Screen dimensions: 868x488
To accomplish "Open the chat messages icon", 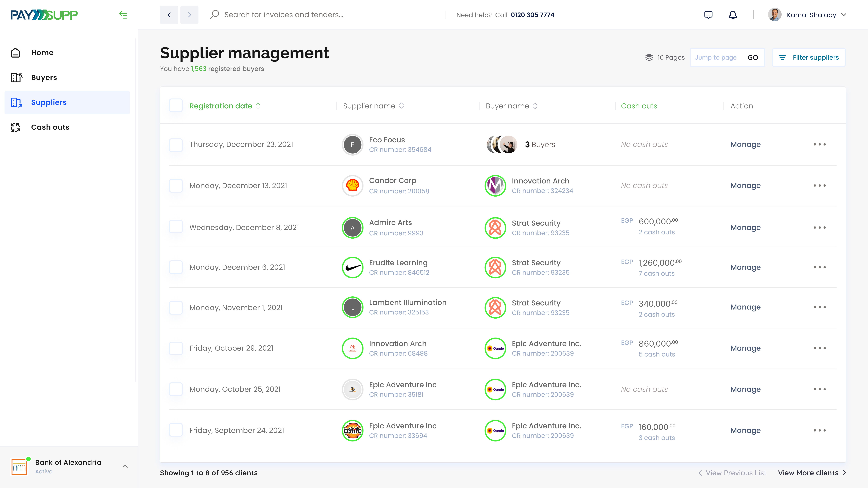I will 708,15.
